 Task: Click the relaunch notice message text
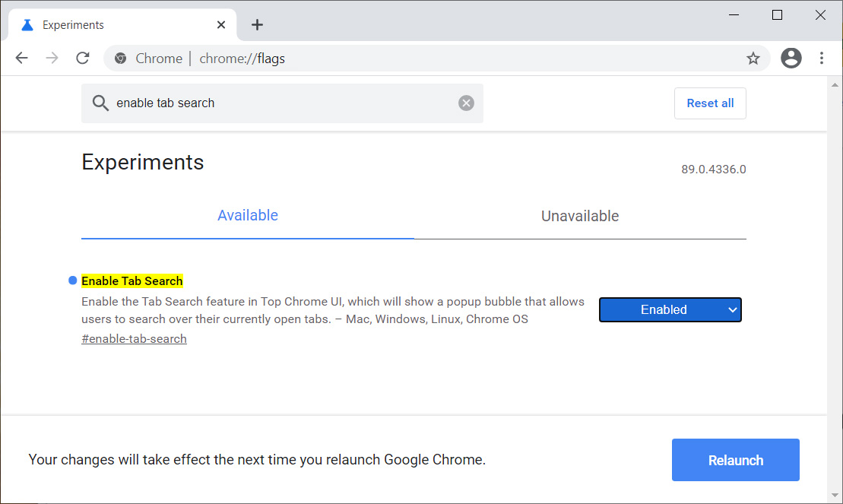(257, 460)
